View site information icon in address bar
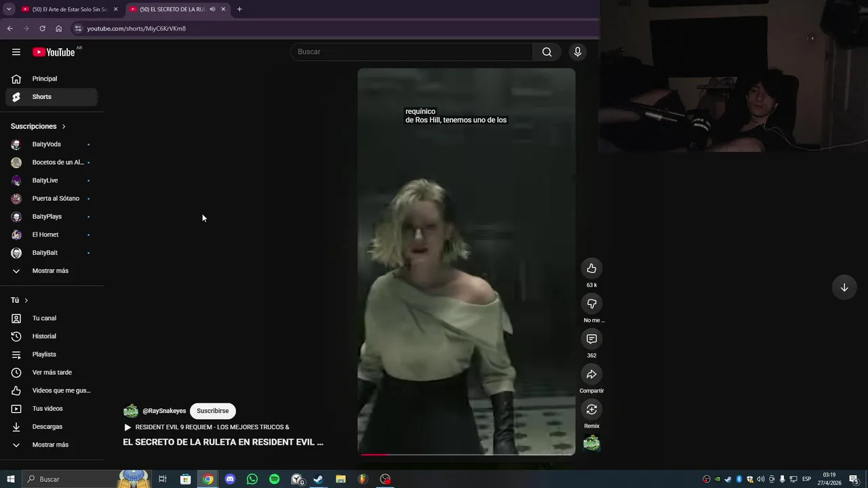This screenshot has width=868, height=488. 78,28
